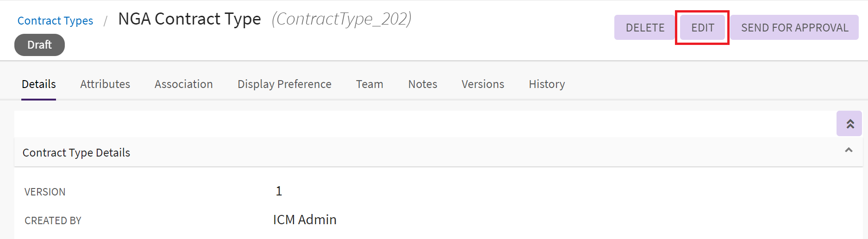Image resolution: width=868 pixels, height=239 pixels.
Task: Click the EDIT button
Action: point(702,27)
